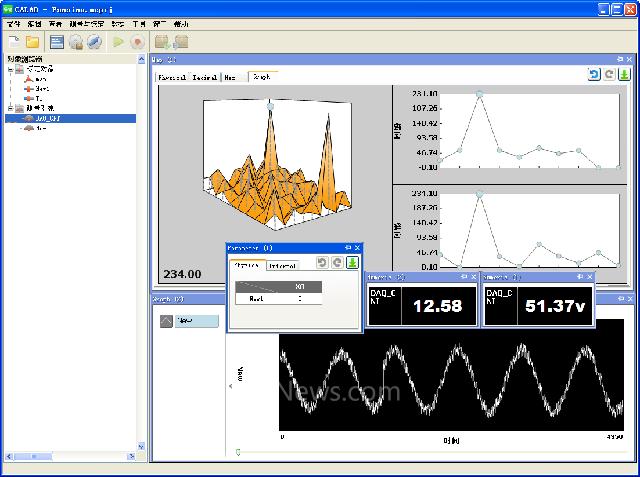Click the new blank document toolbar icon

click(14, 42)
